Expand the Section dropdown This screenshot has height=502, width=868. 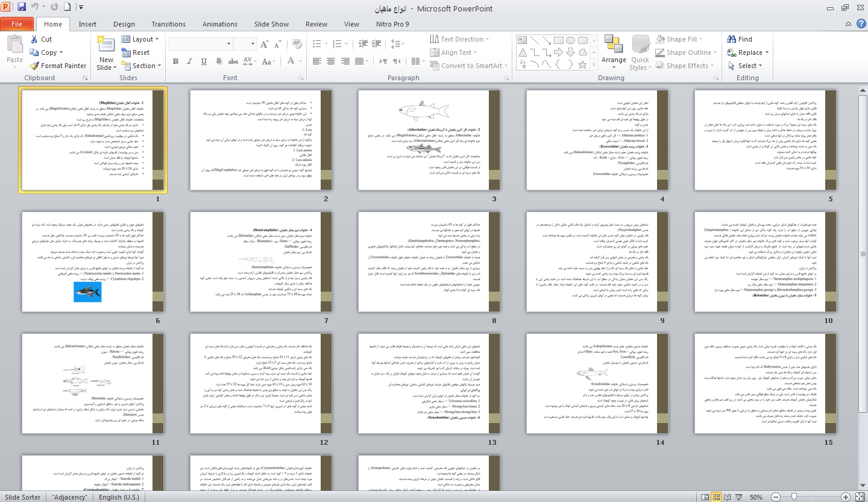click(x=142, y=65)
